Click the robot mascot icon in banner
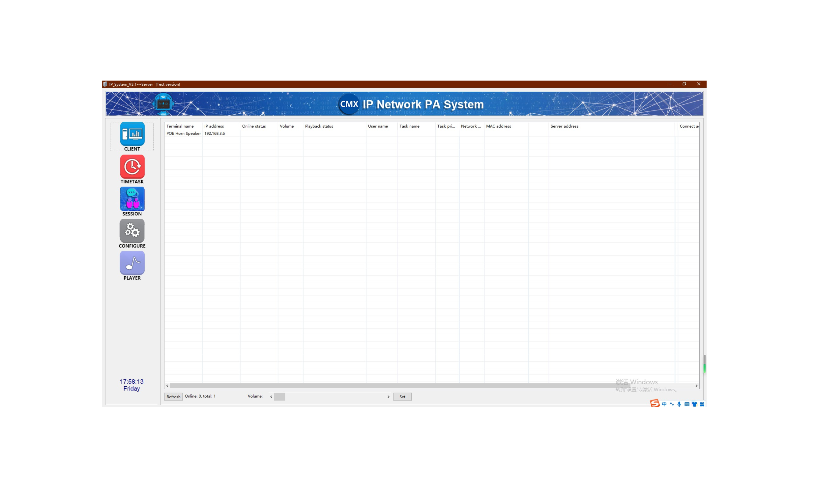815x504 pixels. pos(163,104)
